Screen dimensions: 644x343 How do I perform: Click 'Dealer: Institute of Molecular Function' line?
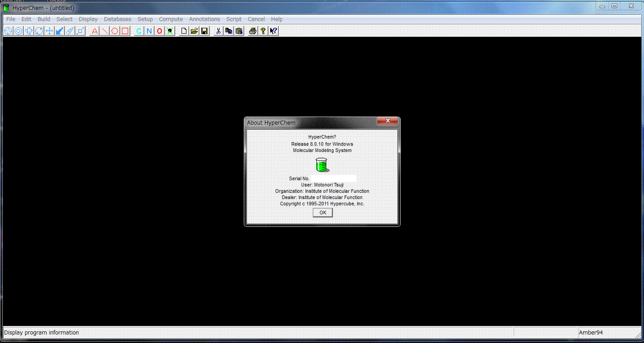322,197
